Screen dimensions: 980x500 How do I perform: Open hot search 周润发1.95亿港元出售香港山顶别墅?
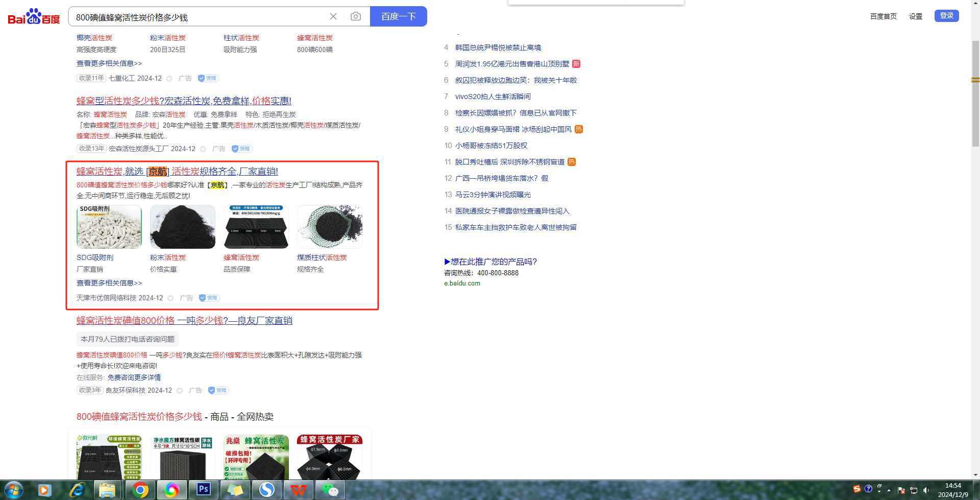[512, 64]
